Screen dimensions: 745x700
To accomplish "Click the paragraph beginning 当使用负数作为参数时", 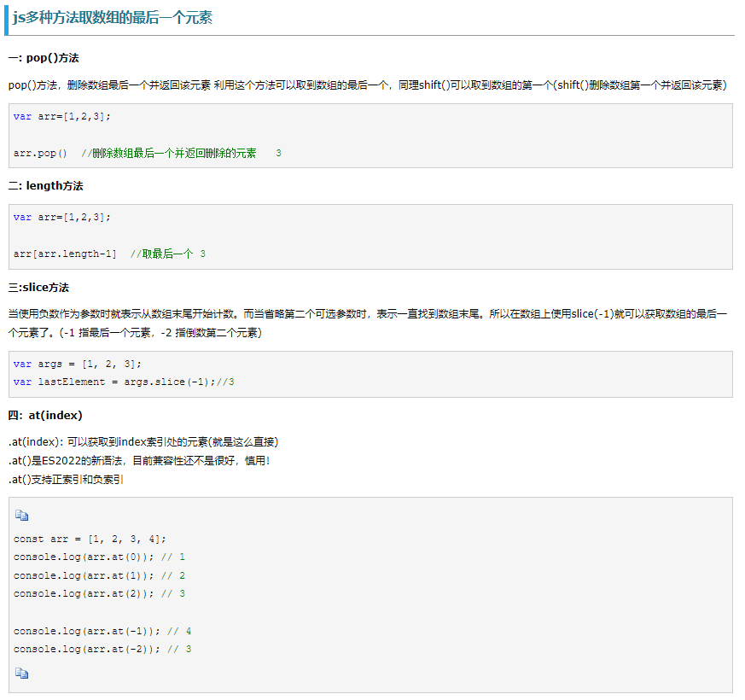I will [367, 324].
